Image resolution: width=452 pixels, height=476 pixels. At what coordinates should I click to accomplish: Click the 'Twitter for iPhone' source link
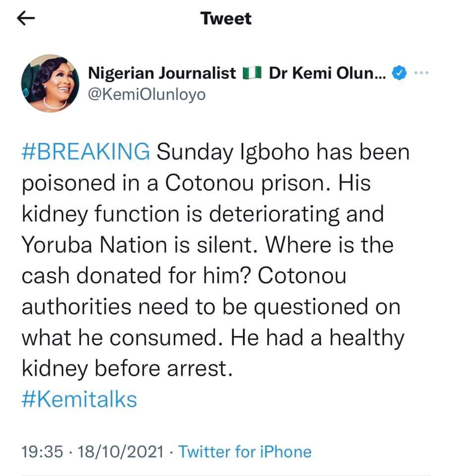point(244,452)
